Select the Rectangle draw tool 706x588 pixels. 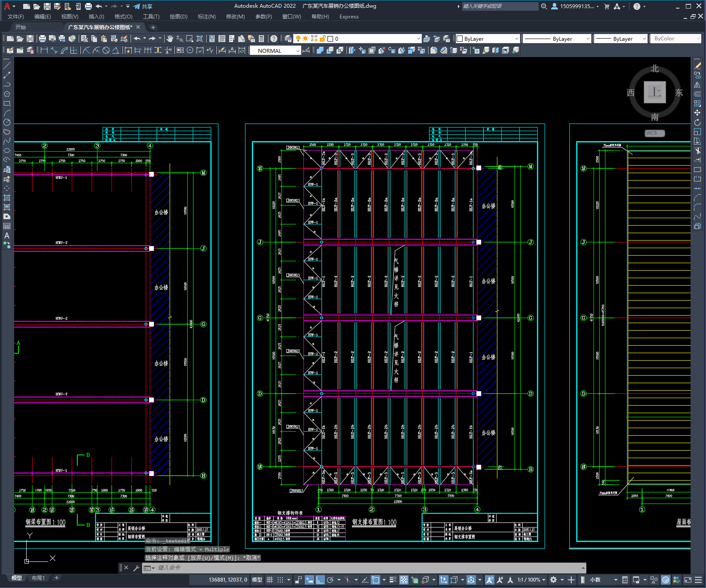pos(7,103)
